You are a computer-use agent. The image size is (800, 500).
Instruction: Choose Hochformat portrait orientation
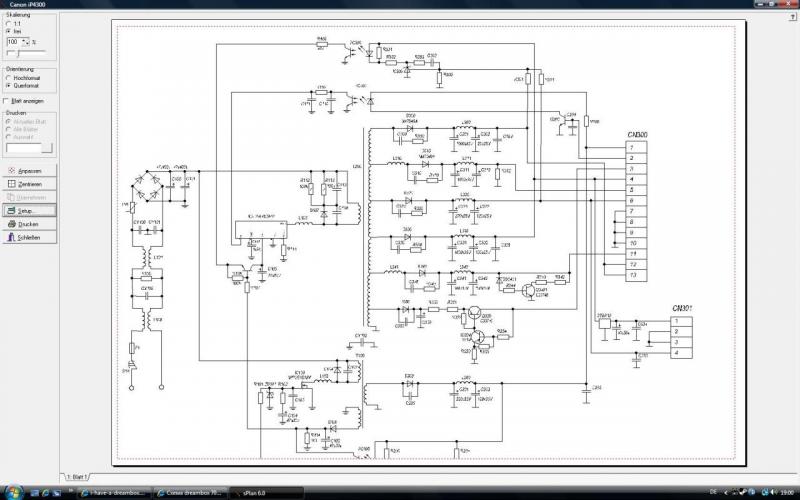click(9, 77)
